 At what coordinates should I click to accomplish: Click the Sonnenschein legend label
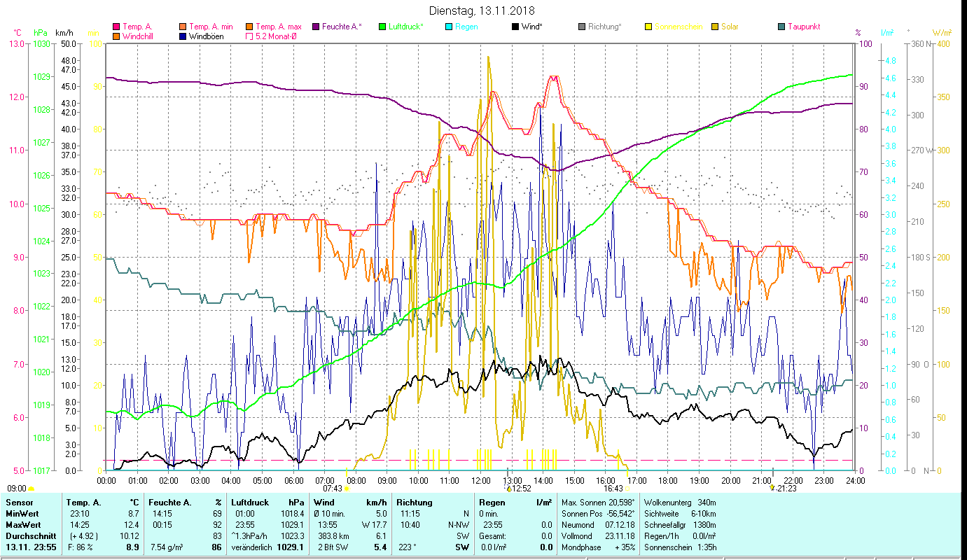pyautogui.click(x=679, y=27)
